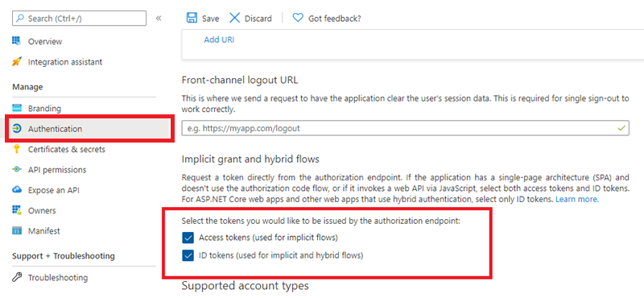The image size is (644, 298).
Task: Click the sidebar Search box
Action: pos(79,19)
